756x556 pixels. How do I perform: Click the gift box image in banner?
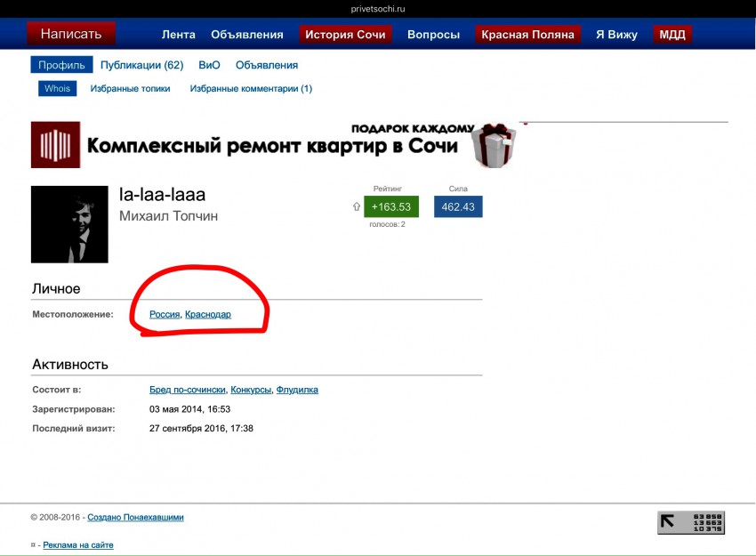pos(494,145)
